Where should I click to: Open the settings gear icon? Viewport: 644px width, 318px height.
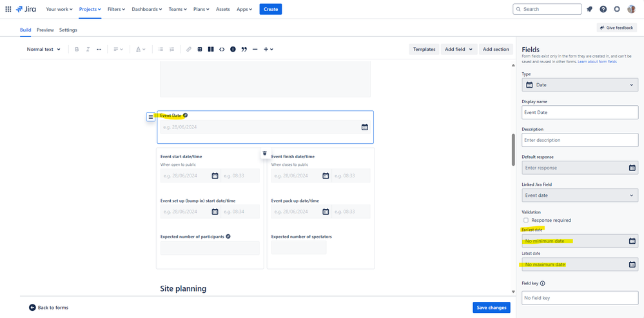(x=617, y=9)
